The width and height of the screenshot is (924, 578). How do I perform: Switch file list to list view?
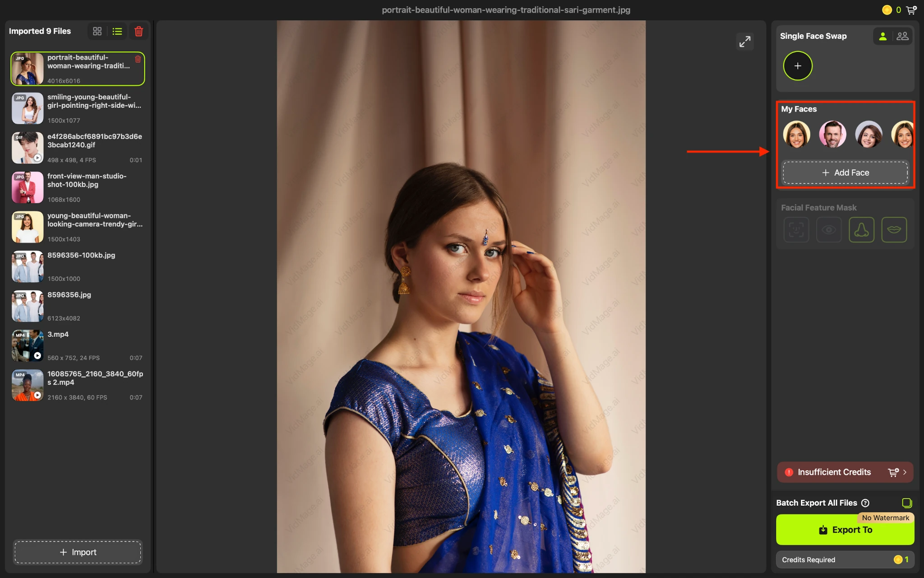point(117,31)
